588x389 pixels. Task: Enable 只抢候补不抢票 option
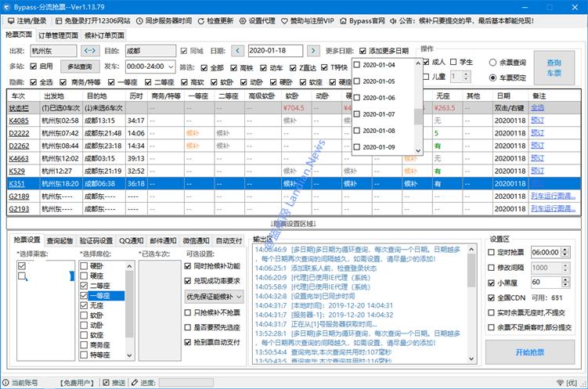[188, 312]
